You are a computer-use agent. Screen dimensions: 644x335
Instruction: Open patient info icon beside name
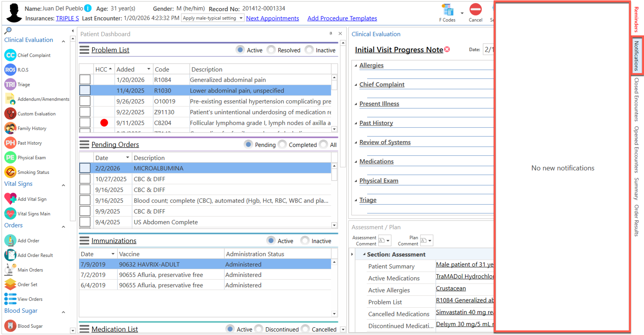[88, 8]
